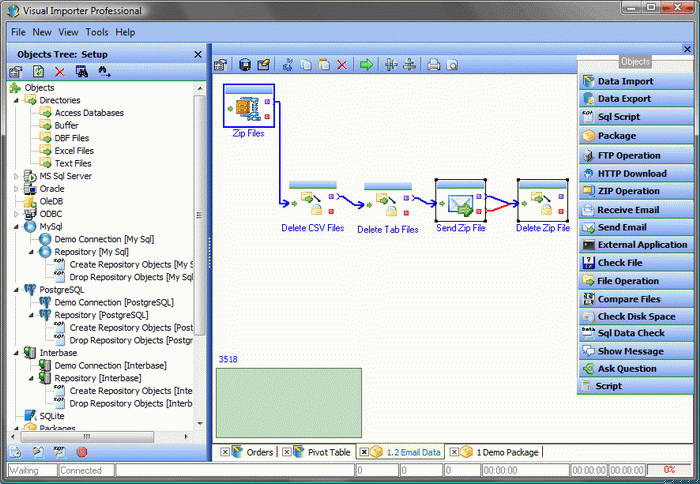700x484 pixels.
Task: Click the refresh icon in Objects Tree toolbar
Action: pyautogui.click(x=38, y=71)
